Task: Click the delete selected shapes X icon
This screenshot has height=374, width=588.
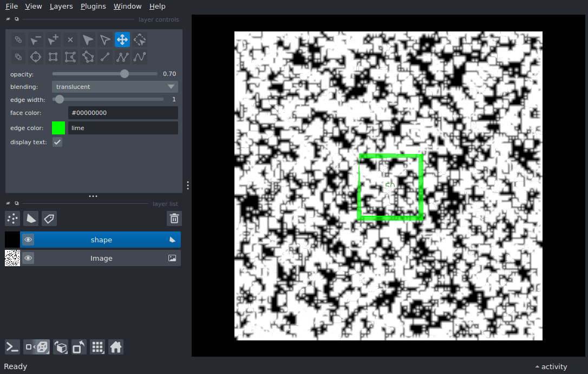Action: point(70,40)
